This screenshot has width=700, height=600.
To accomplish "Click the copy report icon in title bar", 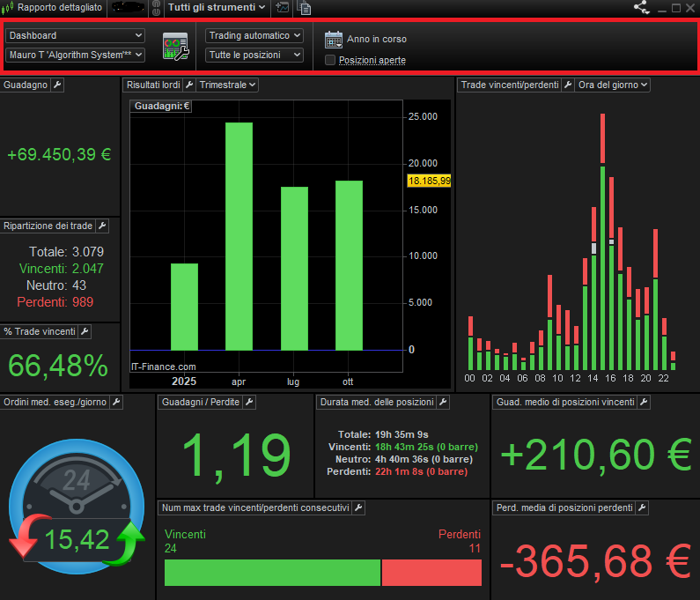I will pyautogui.click(x=305, y=8).
